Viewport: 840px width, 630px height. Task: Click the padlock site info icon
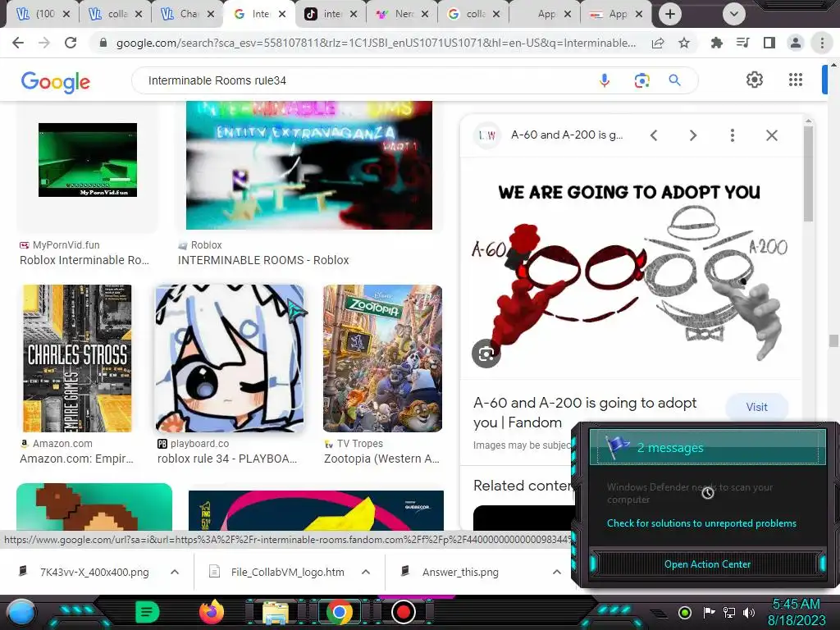(103, 43)
